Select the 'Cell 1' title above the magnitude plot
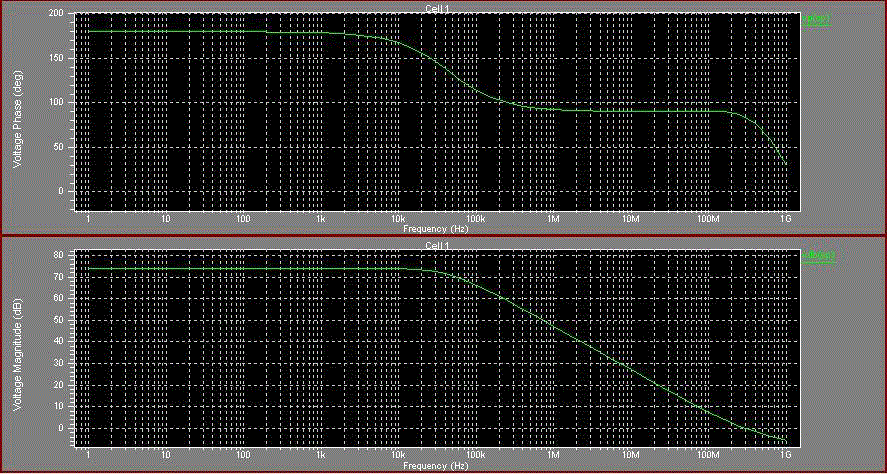Image resolution: width=887 pixels, height=474 pixels. tap(435, 246)
